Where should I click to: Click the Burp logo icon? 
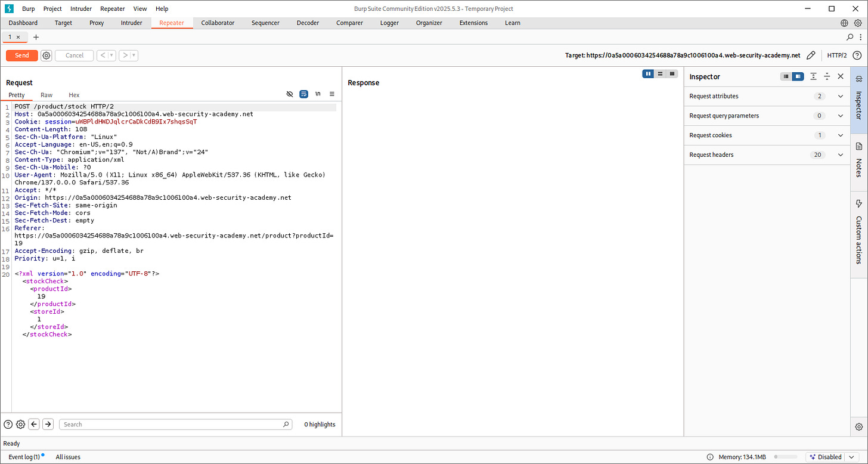pyautogui.click(x=8, y=8)
